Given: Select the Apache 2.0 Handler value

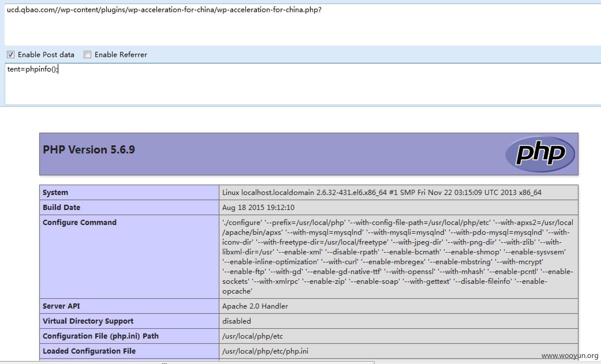Looking at the screenshot, I should (x=255, y=306).
